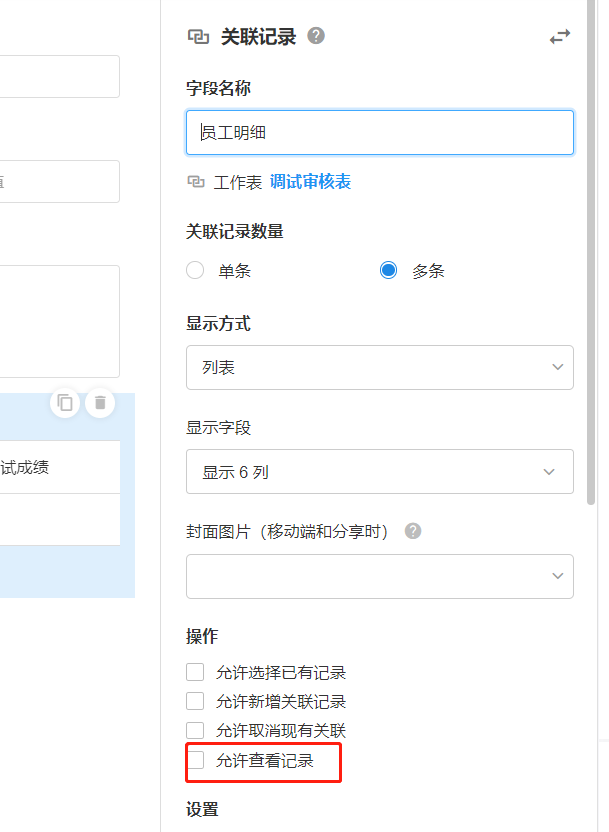Click the 字段名称 input containing 员工明细
The width and height of the screenshot is (609, 832).
pos(379,132)
